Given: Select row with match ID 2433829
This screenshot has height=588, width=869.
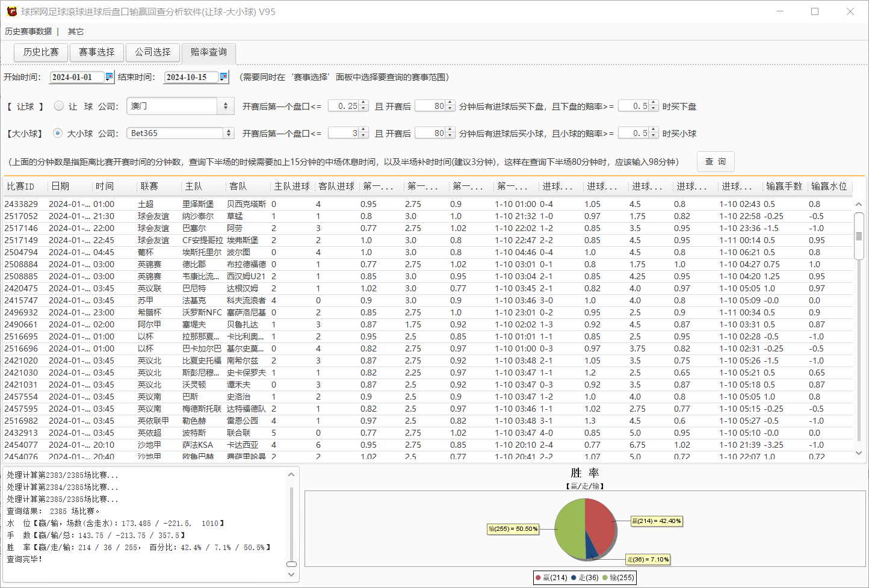Looking at the screenshot, I should pos(428,204).
